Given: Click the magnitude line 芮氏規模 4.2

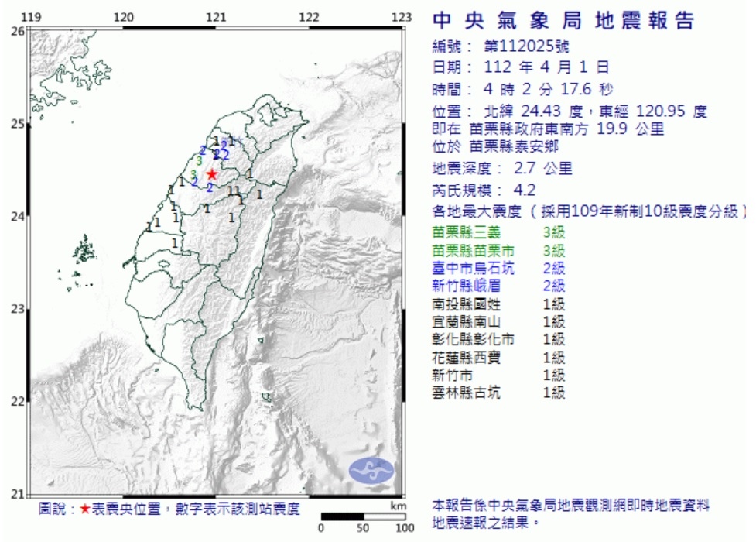Looking at the screenshot, I should (484, 190).
